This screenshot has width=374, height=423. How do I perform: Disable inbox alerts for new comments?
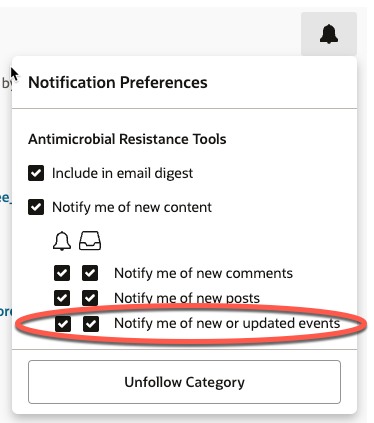tap(90, 273)
